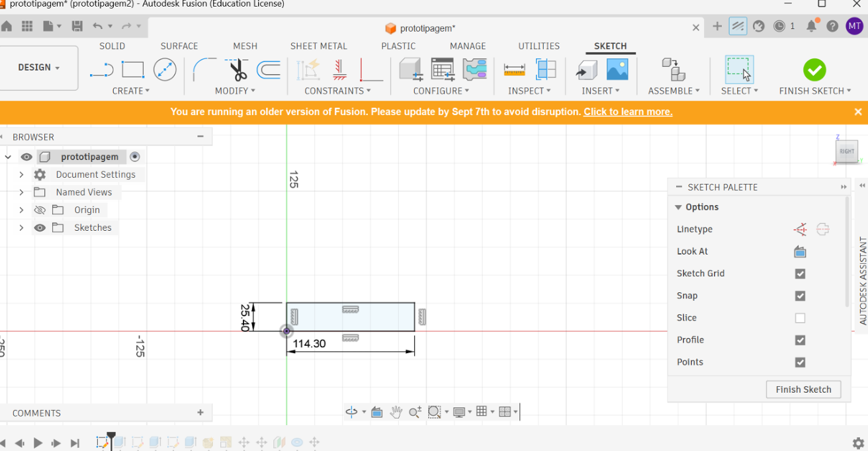Screen dimensions: 868x451
Task: Click the prototipagem activate radio button
Action: point(135,157)
